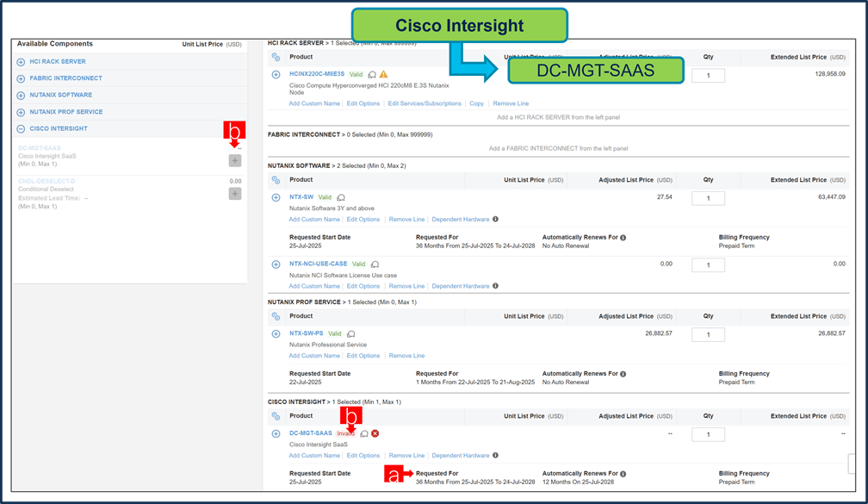Click the right-edge scrollbar handle near the bottom
The height and width of the screenshot is (504, 868).
tap(852, 464)
